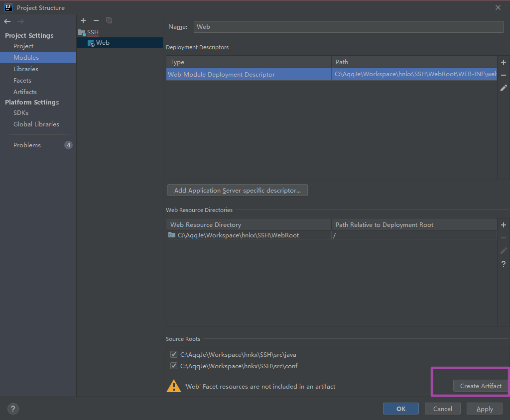The height and width of the screenshot is (420, 510).
Task: Click the forward navigation arrow
Action: coord(20,21)
